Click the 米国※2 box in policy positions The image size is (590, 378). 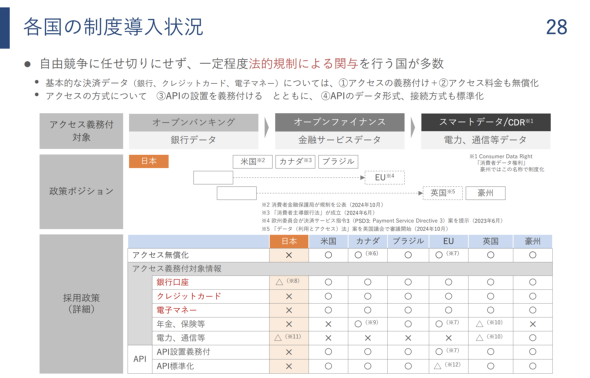coord(252,162)
